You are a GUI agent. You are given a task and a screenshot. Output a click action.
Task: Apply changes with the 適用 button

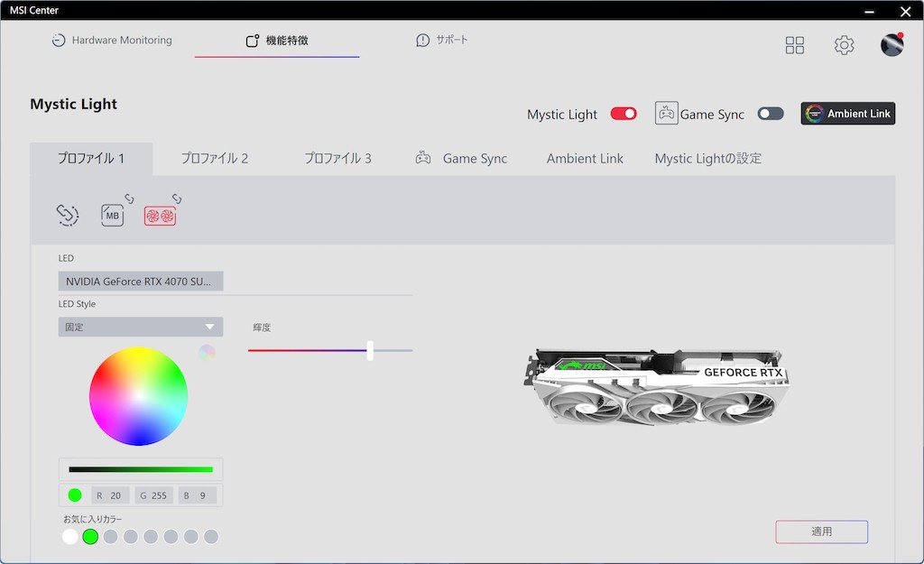821,532
